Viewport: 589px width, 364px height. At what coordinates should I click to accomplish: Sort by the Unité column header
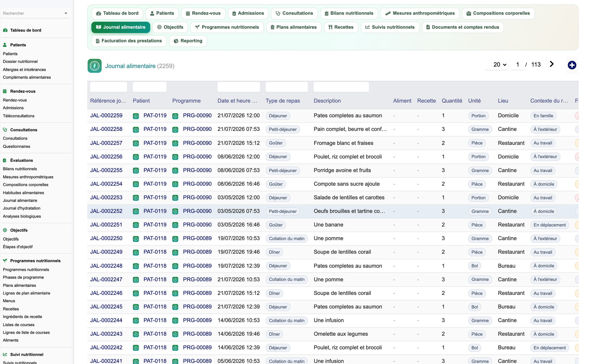click(474, 101)
